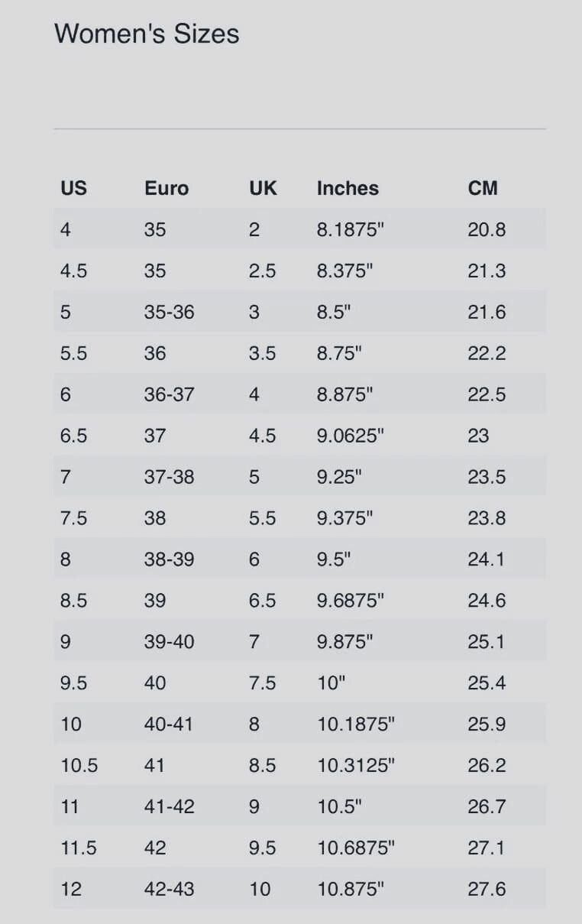The image size is (582, 924).
Task: Click the US column header
Action: [73, 188]
